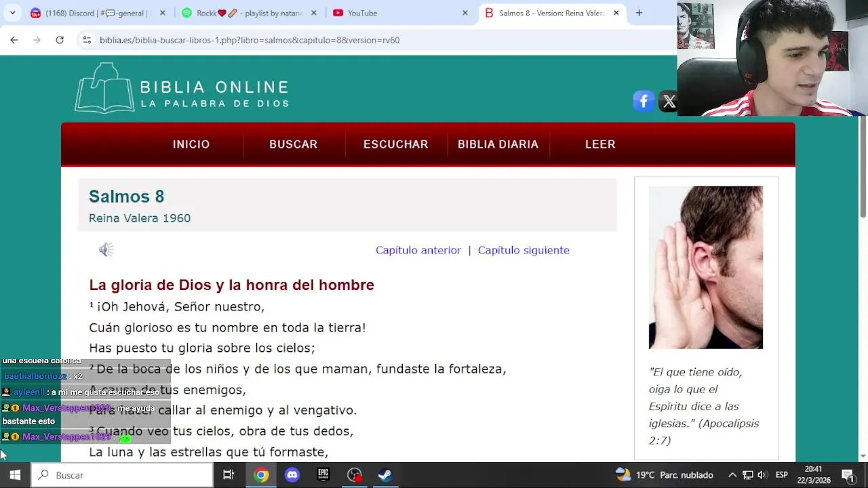This screenshot has height=488, width=868.
Task: Open the volume tray icon
Action: click(762, 475)
